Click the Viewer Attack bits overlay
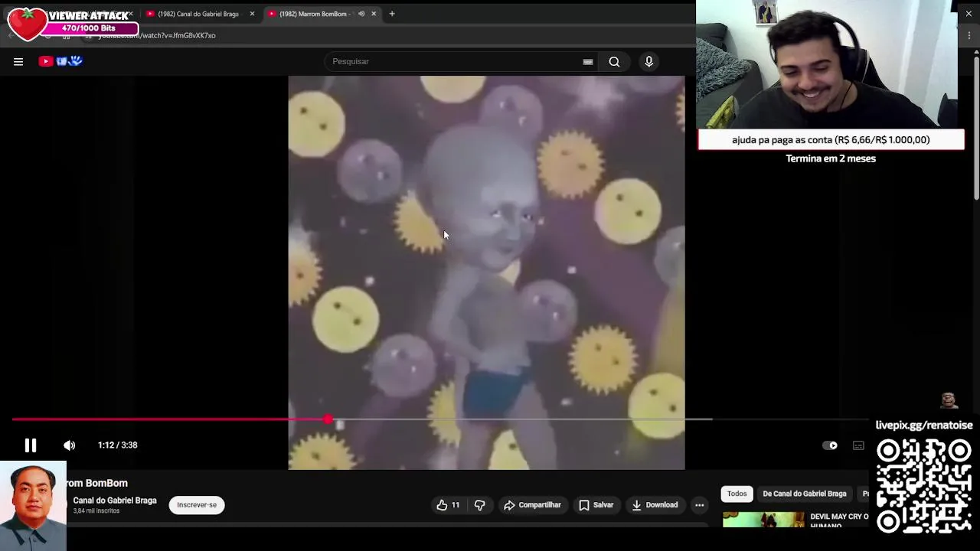Viewport: 980px width, 551px height. coord(73,23)
